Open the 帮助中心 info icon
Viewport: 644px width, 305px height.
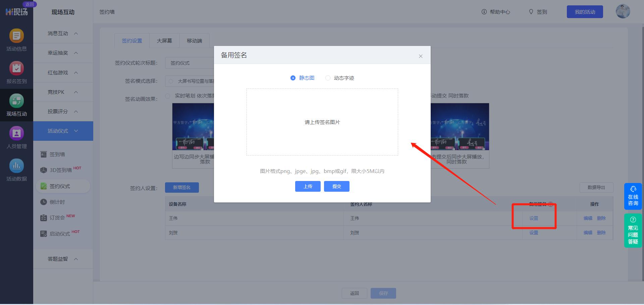pos(484,12)
